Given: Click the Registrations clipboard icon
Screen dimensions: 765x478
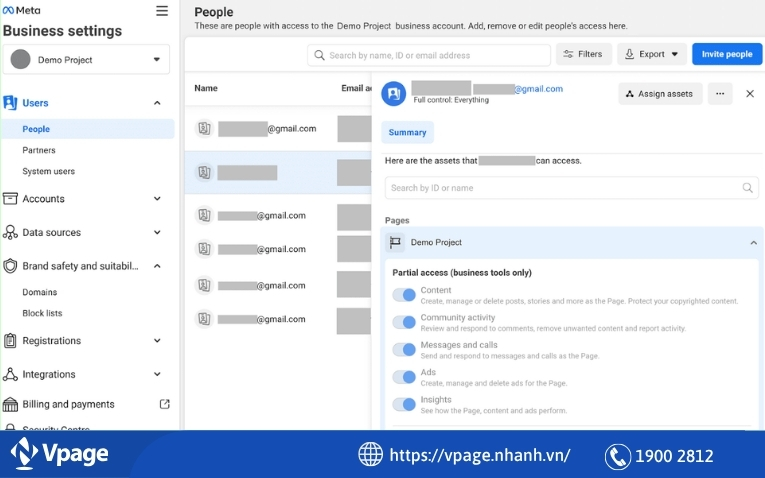Looking at the screenshot, I should pos(10,340).
